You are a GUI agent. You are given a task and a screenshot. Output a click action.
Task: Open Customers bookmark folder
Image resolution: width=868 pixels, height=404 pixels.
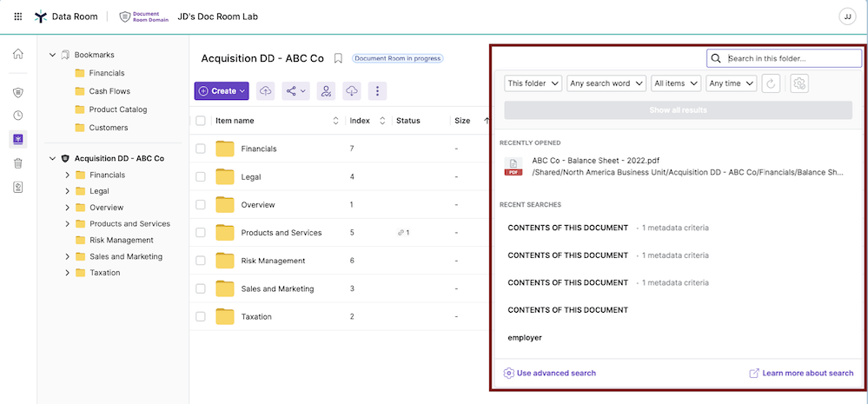coord(102,128)
